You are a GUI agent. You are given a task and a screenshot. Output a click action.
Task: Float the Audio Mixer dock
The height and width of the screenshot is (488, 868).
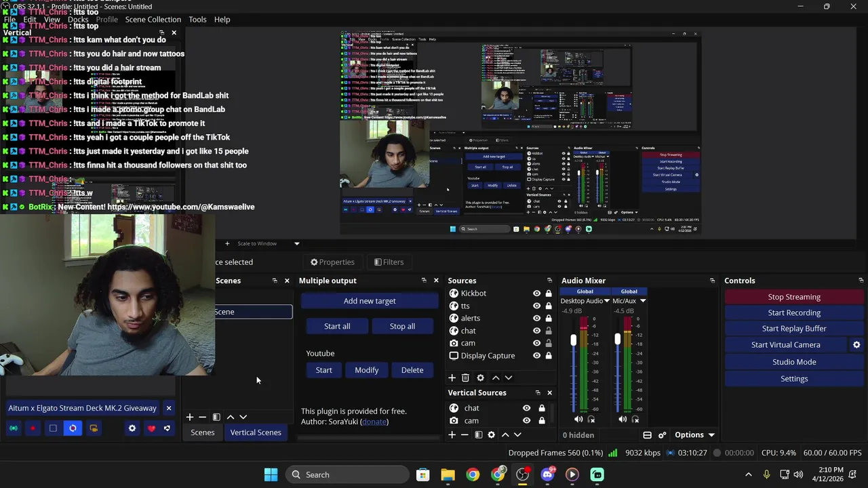click(712, 281)
